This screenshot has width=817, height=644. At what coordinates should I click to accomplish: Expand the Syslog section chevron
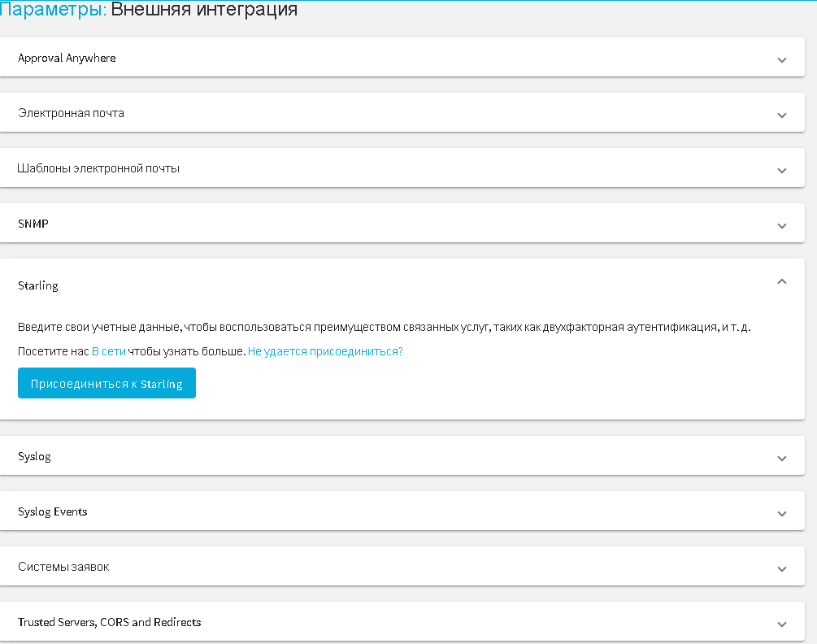coord(781,458)
